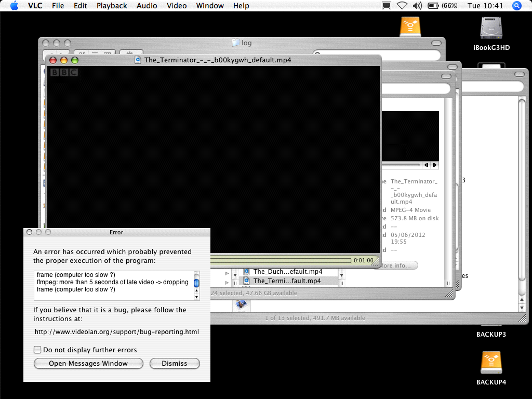
Task: Click the display status icon in the menu bar
Action: [x=386, y=6]
